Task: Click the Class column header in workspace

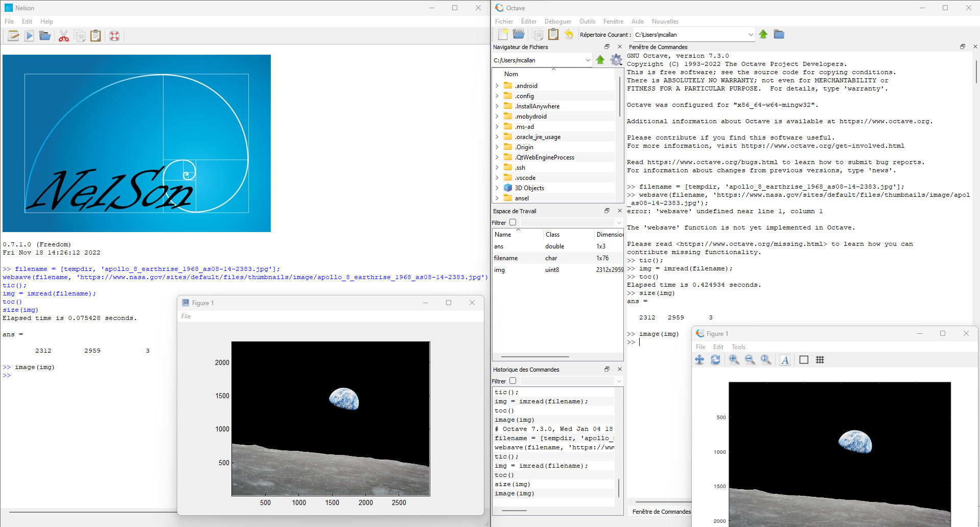Action: tap(552, 235)
